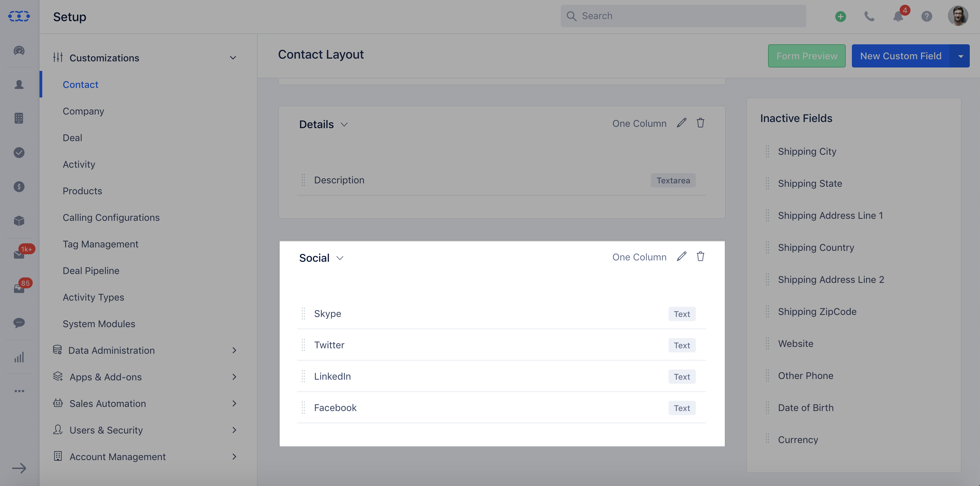Screen dimensions: 980x486
Task: Click the pencil edit icon for Details section
Action: coord(682,123)
